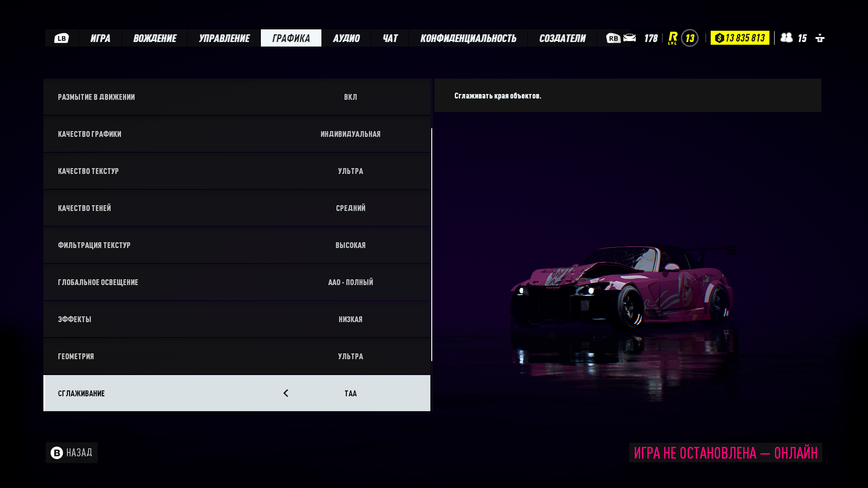Open the ЧАТ tab

(x=390, y=38)
